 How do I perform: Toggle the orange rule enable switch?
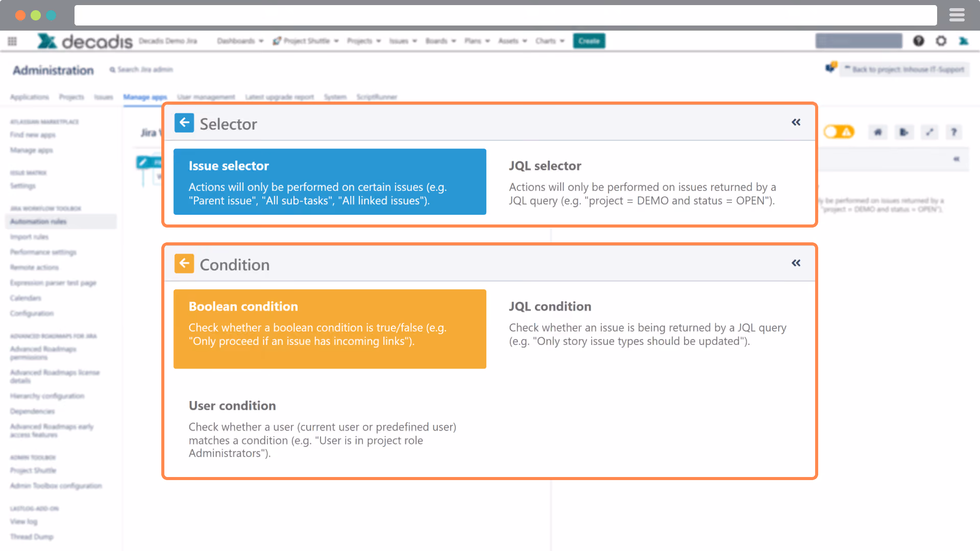(x=839, y=132)
